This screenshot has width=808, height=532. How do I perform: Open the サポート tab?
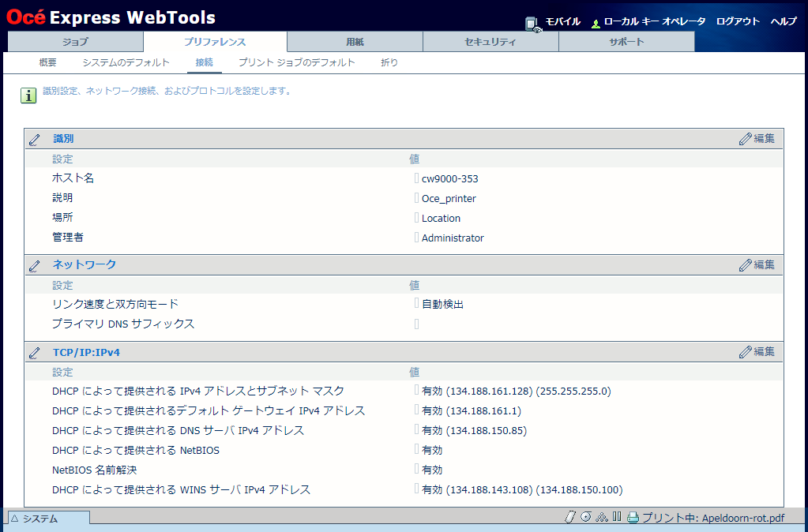tap(626, 42)
